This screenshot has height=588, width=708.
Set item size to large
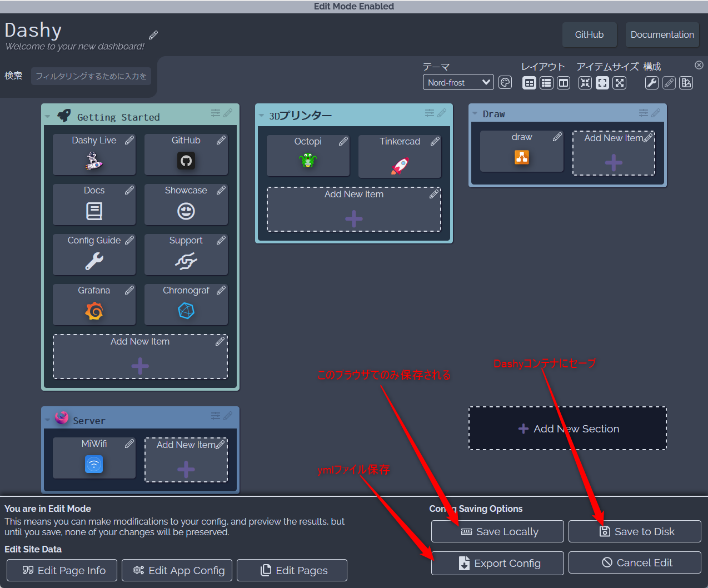tap(620, 83)
